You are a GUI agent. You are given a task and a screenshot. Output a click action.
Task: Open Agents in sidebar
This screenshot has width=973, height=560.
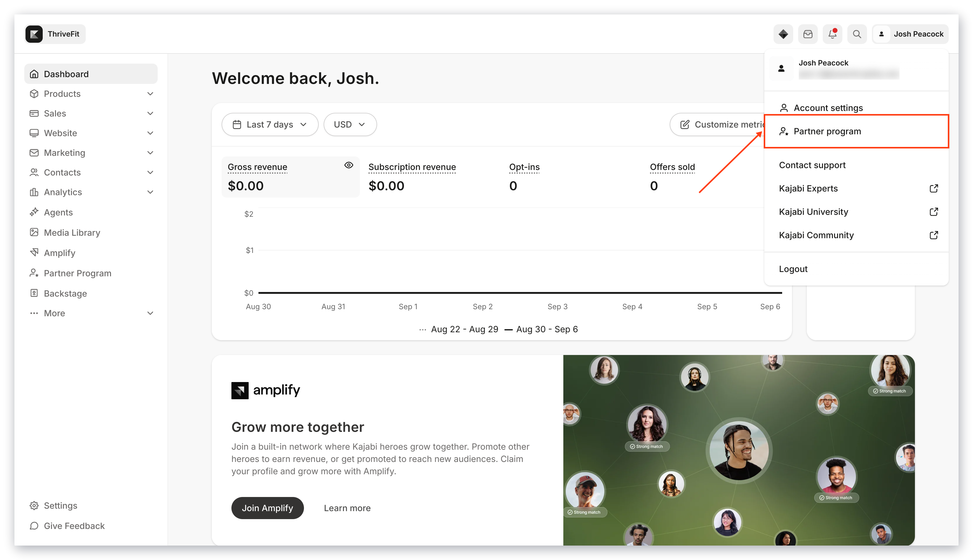point(91,212)
